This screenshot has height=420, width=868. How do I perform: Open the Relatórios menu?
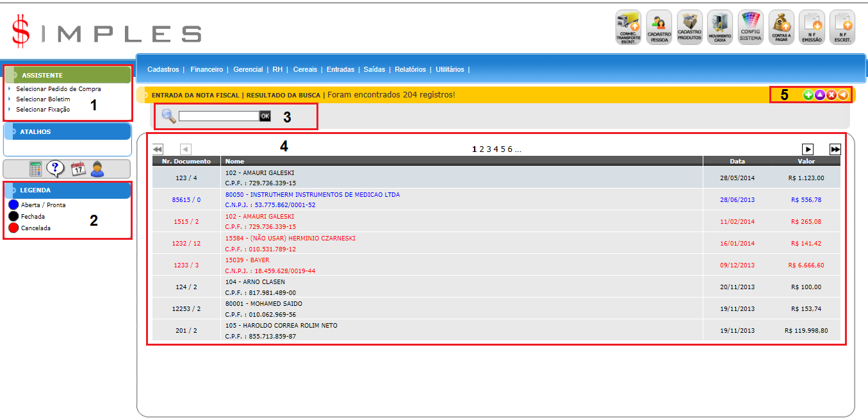pyautogui.click(x=410, y=69)
